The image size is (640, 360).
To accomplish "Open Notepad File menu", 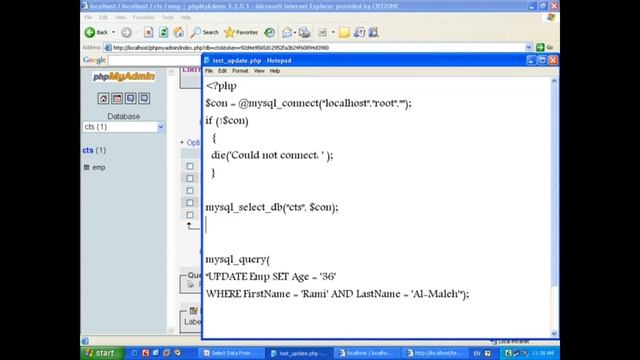I will click(209, 71).
